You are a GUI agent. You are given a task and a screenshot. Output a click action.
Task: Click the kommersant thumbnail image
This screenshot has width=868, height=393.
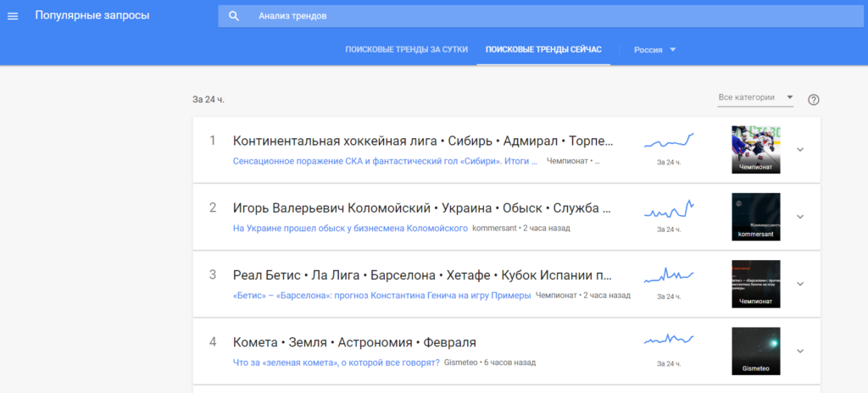(x=755, y=217)
